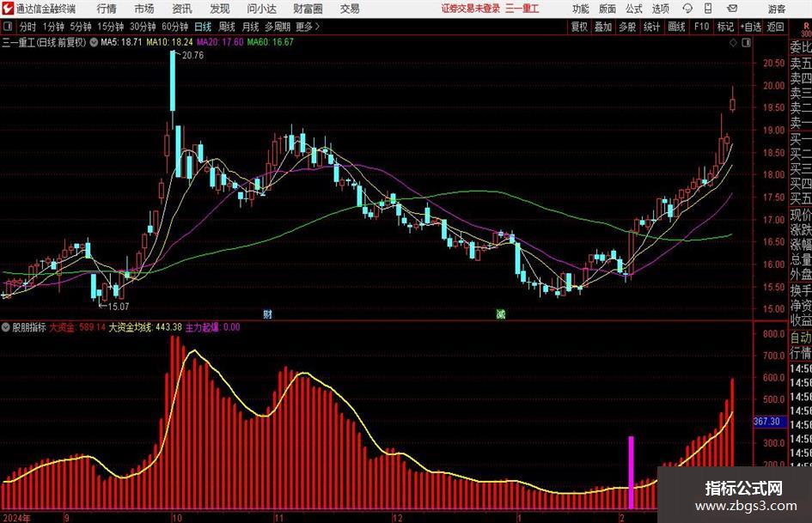Add stock via +自选
Viewport: 812px width, 523px height.
(750, 27)
